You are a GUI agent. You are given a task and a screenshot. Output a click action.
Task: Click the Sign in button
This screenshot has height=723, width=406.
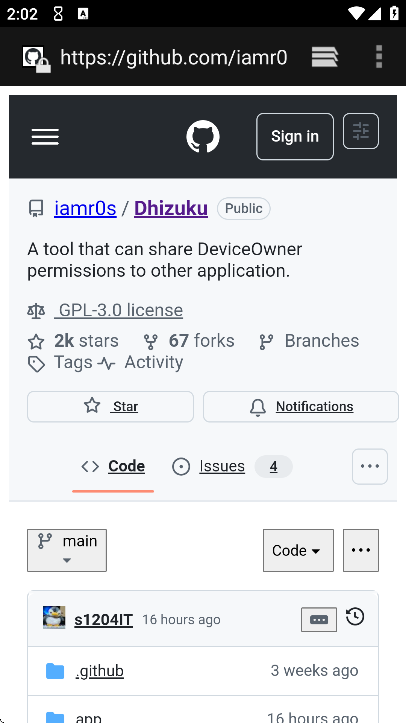(295, 136)
